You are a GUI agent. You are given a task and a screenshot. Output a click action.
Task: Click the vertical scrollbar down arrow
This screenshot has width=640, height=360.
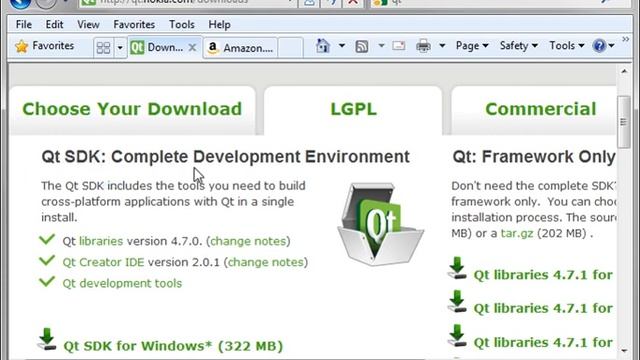pos(624,351)
